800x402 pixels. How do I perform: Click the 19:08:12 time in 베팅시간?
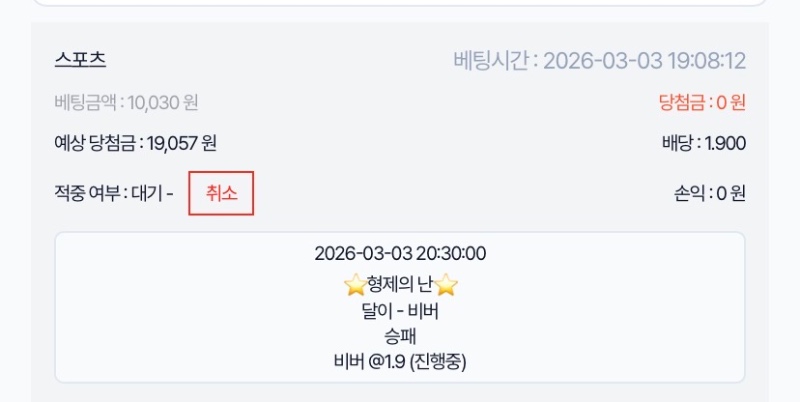tap(706, 61)
